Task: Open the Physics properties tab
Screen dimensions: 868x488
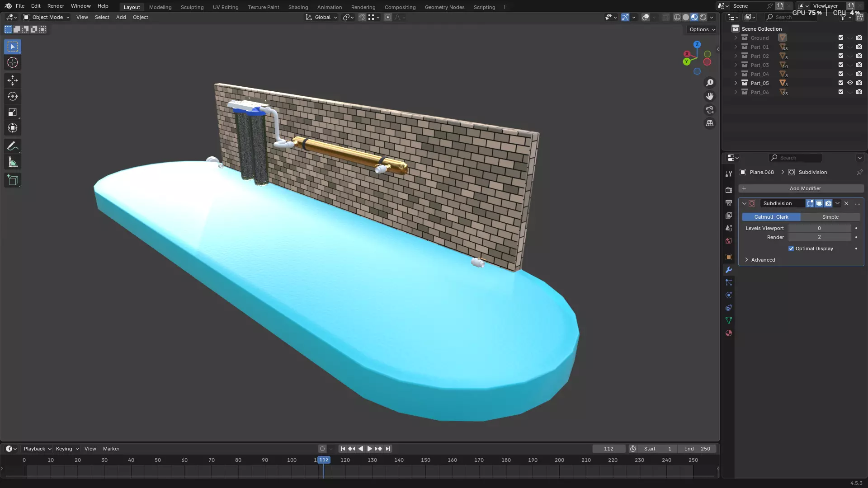Action: point(729,295)
